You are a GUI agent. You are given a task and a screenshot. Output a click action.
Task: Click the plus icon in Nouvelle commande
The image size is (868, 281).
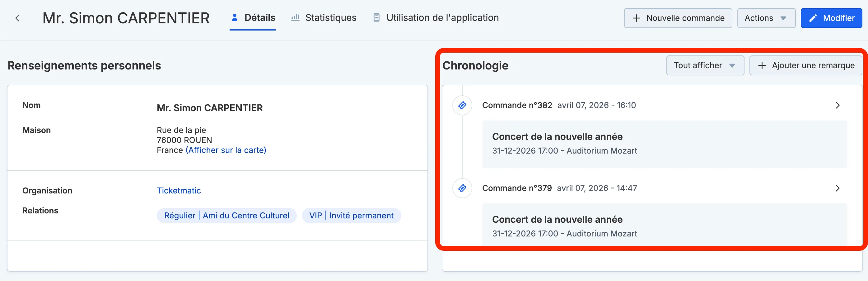pyautogui.click(x=636, y=18)
